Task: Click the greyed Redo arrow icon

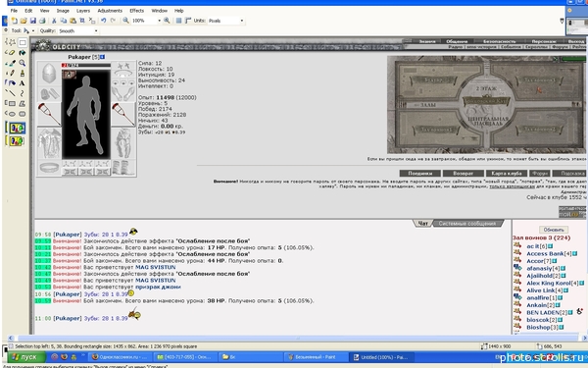Action: [113, 21]
